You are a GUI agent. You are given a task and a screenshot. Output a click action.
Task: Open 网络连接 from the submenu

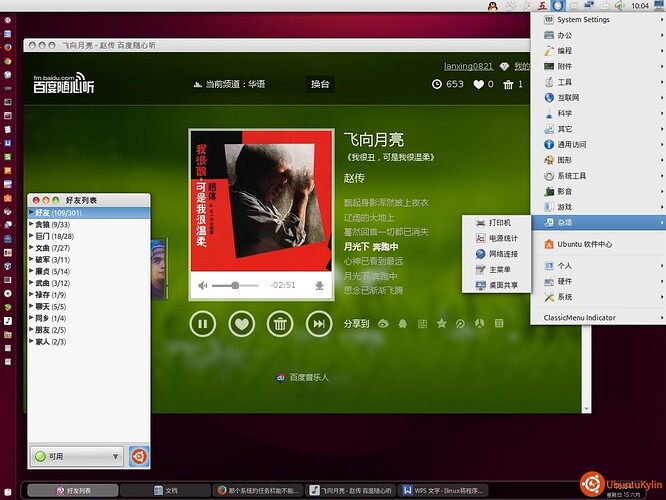(x=504, y=254)
